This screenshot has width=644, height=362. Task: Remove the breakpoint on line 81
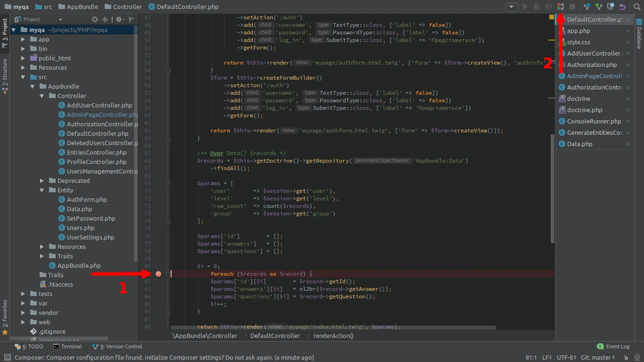(x=158, y=274)
